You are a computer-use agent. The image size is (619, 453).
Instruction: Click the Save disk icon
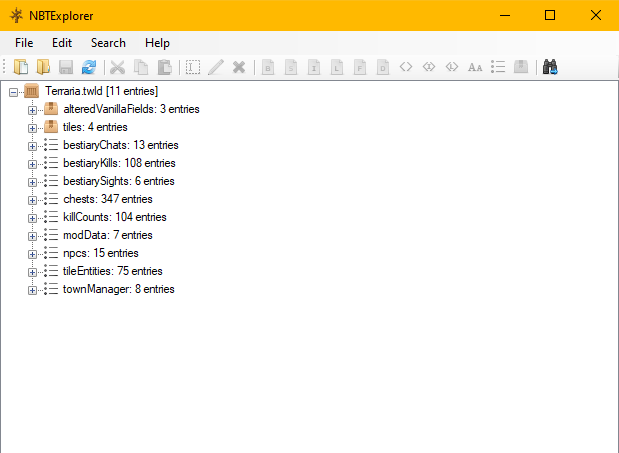click(x=66, y=67)
